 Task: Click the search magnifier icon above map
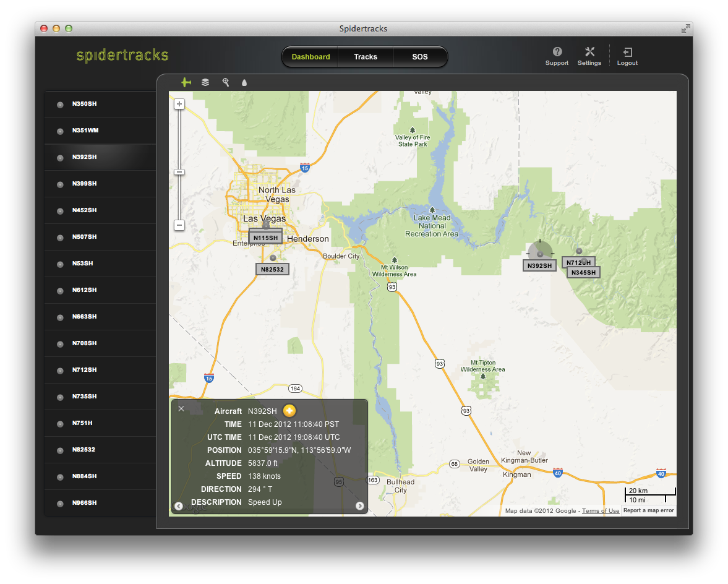(x=226, y=82)
